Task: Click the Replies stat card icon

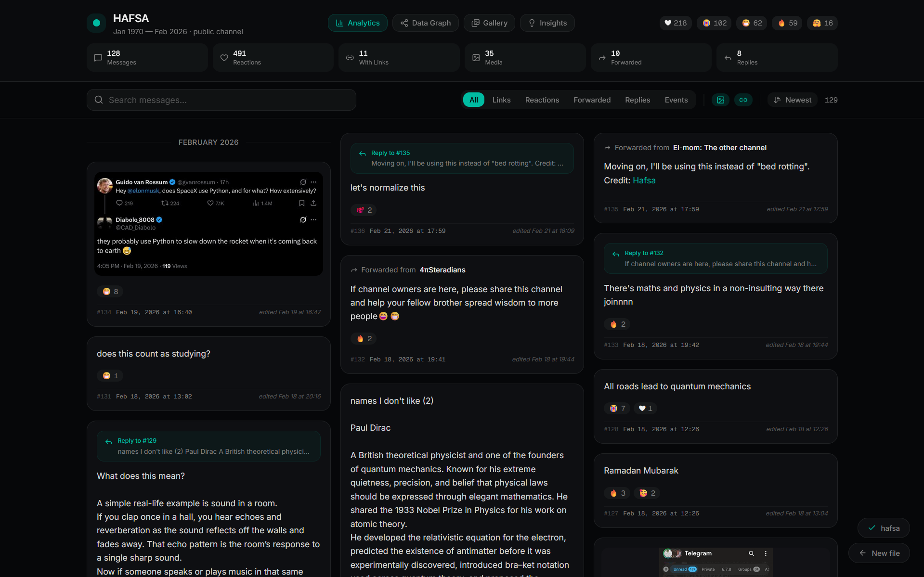Action: (728, 58)
